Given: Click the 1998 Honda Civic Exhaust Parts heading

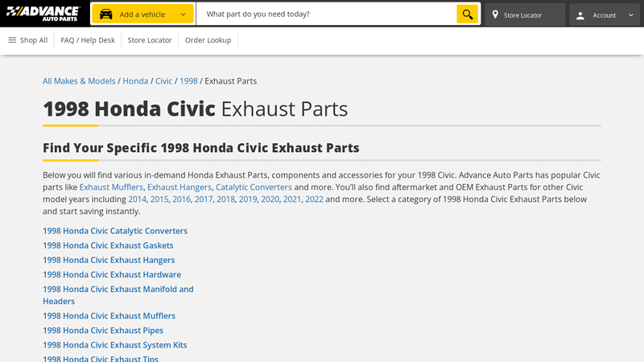Looking at the screenshot, I should point(195,109).
